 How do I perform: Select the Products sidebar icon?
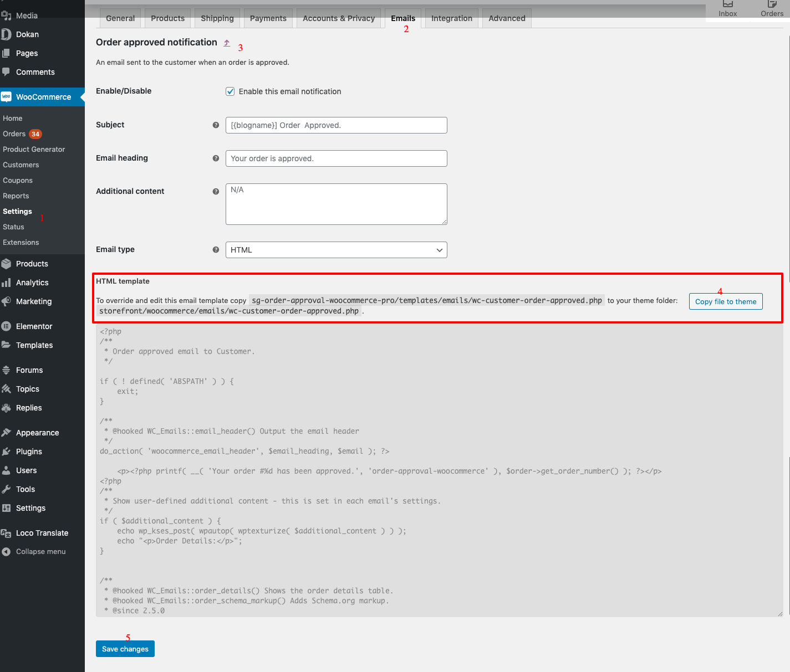pyautogui.click(x=7, y=263)
